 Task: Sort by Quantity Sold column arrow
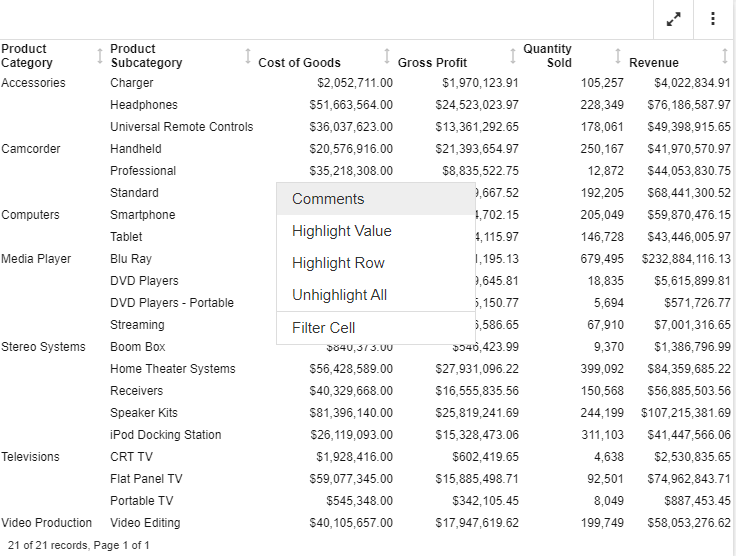[618, 56]
